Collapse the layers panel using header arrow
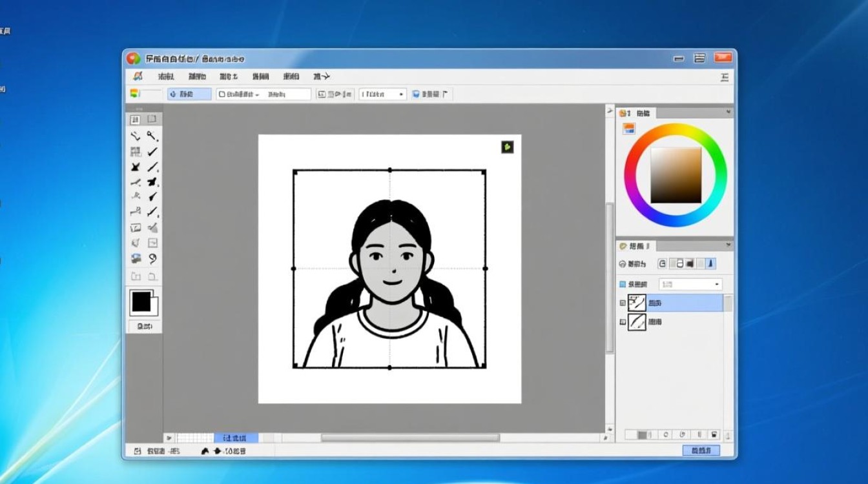This screenshot has width=868, height=484. coord(728,246)
